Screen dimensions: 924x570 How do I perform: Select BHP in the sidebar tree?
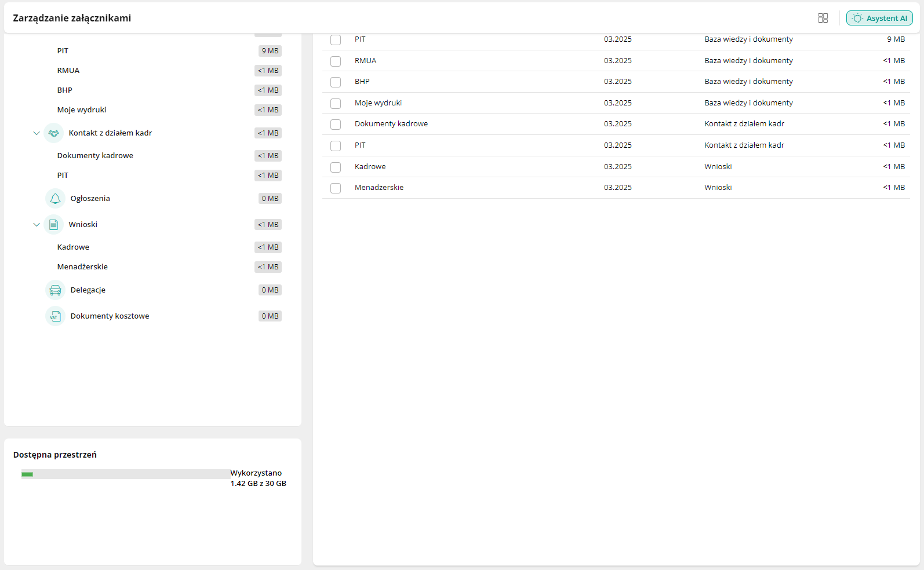pos(65,90)
